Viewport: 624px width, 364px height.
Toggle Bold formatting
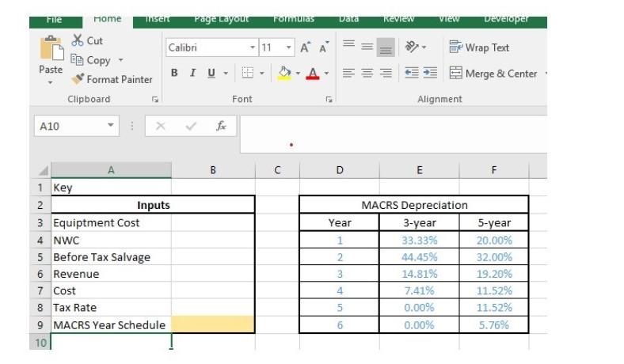click(x=174, y=73)
